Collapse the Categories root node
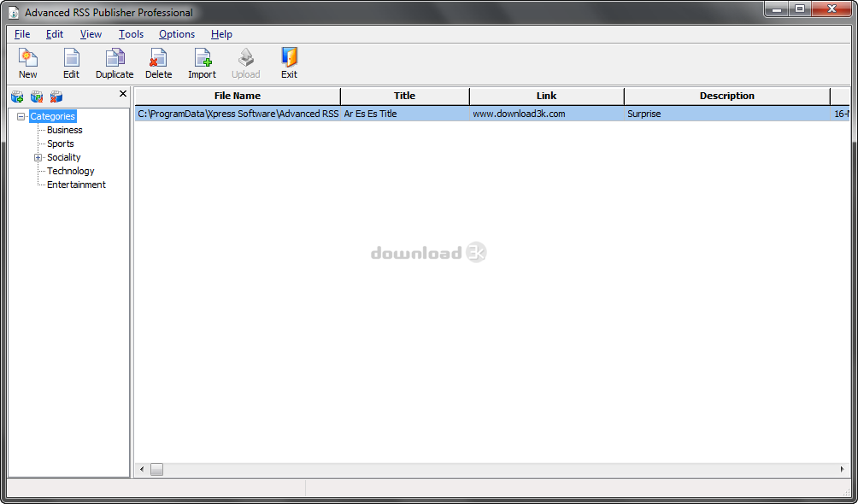Image resolution: width=858 pixels, height=504 pixels. click(x=21, y=116)
